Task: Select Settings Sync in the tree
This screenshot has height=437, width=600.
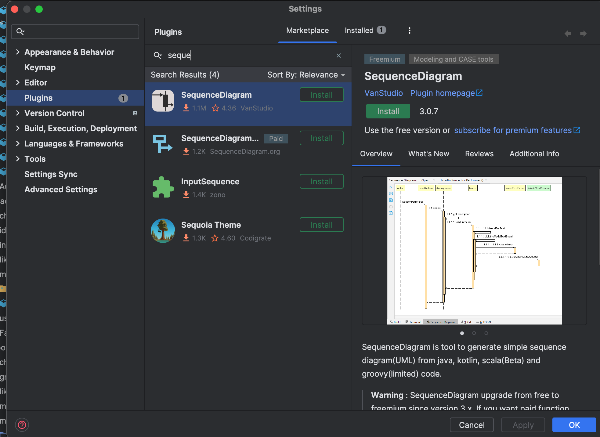Action: [51, 174]
